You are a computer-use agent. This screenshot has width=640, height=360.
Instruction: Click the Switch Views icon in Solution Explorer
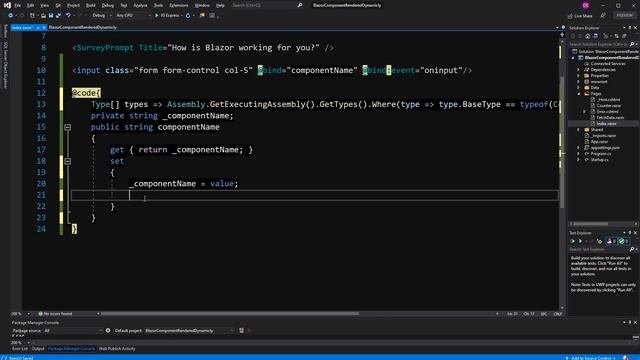pyautogui.click(x=595, y=36)
